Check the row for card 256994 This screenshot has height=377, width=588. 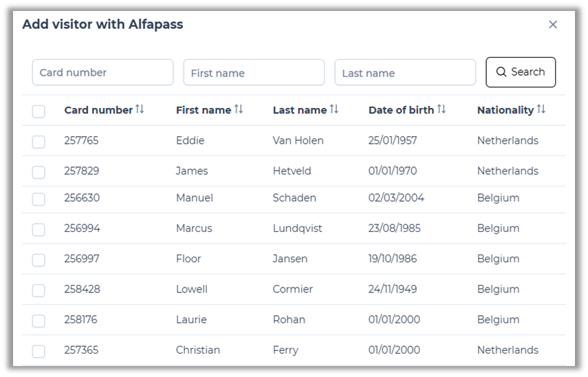click(39, 229)
